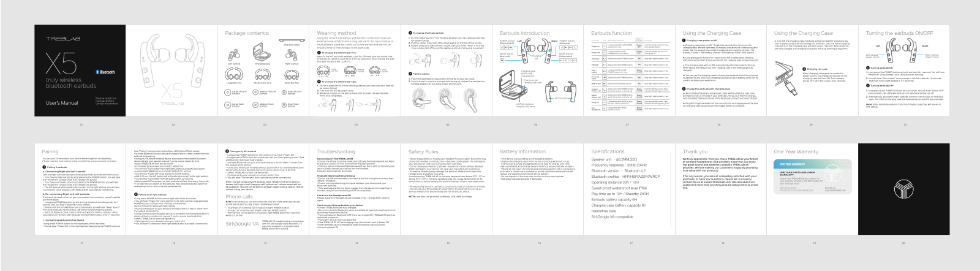Click the large ear-fins illustration
Screen dimensions: 980x271
click(x=234, y=74)
